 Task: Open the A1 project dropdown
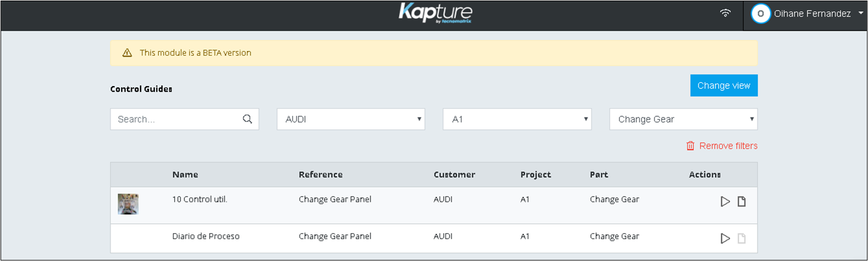click(x=517, y=119)
